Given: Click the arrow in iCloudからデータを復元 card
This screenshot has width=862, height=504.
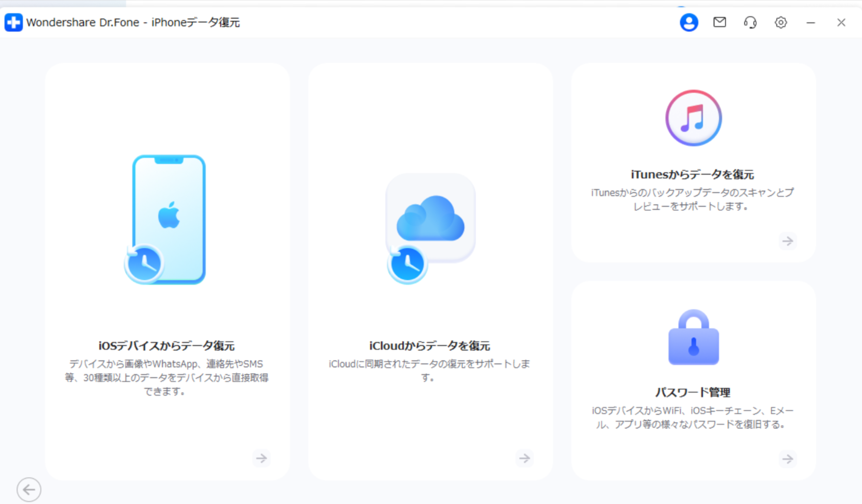Looking at the screenshot, I should coord(525,458).
